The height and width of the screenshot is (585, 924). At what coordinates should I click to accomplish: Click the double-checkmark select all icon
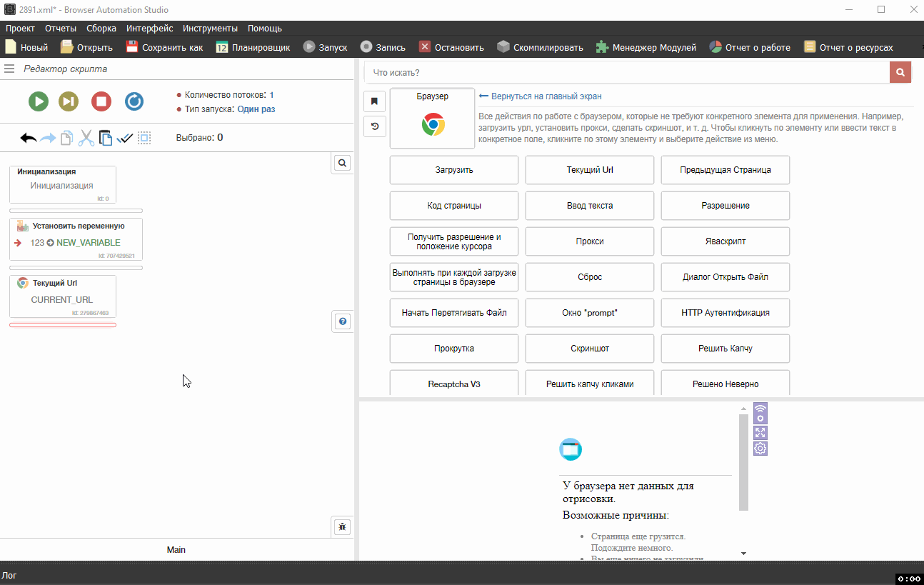point(125,138)
